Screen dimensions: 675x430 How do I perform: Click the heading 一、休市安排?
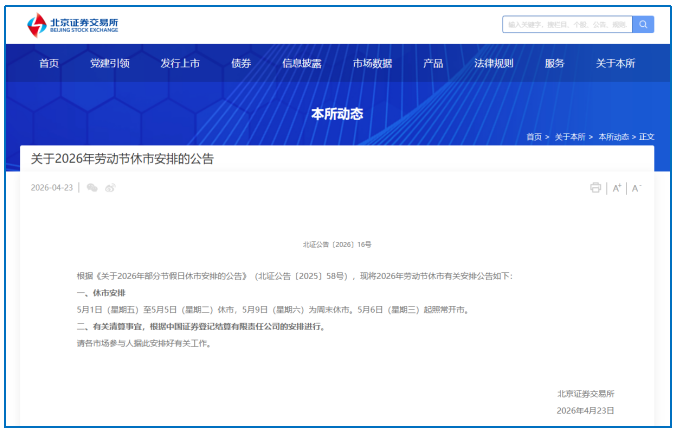click(x=101, y=293)
